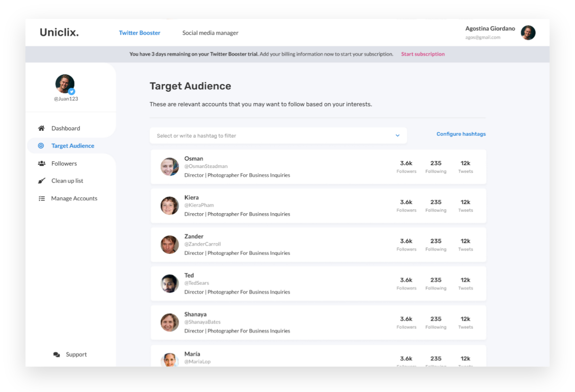Switch to the Twitter Booster tab
The image size is (575, 392).
pos(140,33)
